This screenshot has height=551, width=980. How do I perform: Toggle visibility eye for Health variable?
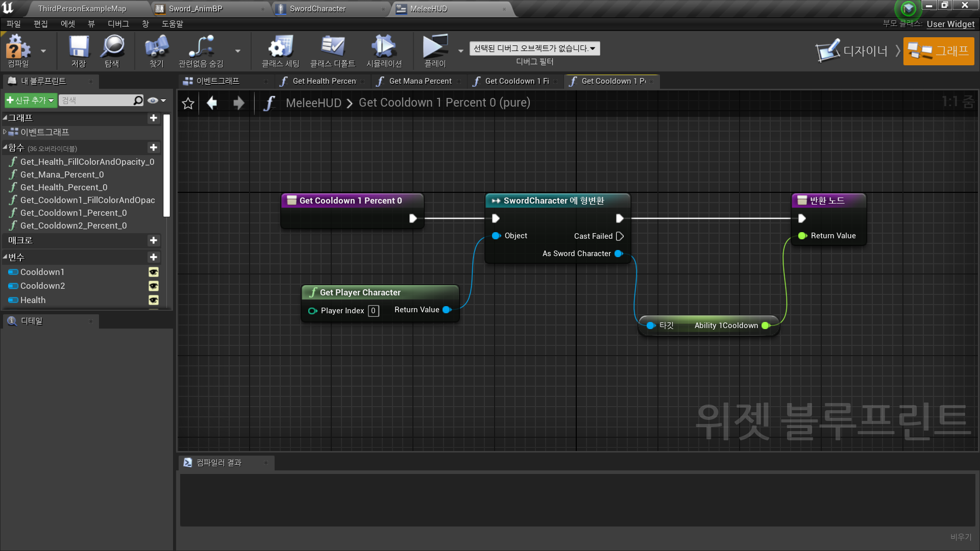(153, 300)
